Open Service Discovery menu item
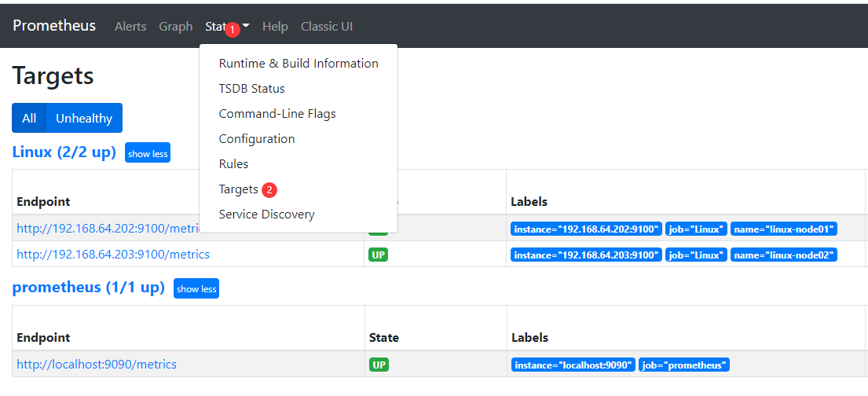 point(266,214)
